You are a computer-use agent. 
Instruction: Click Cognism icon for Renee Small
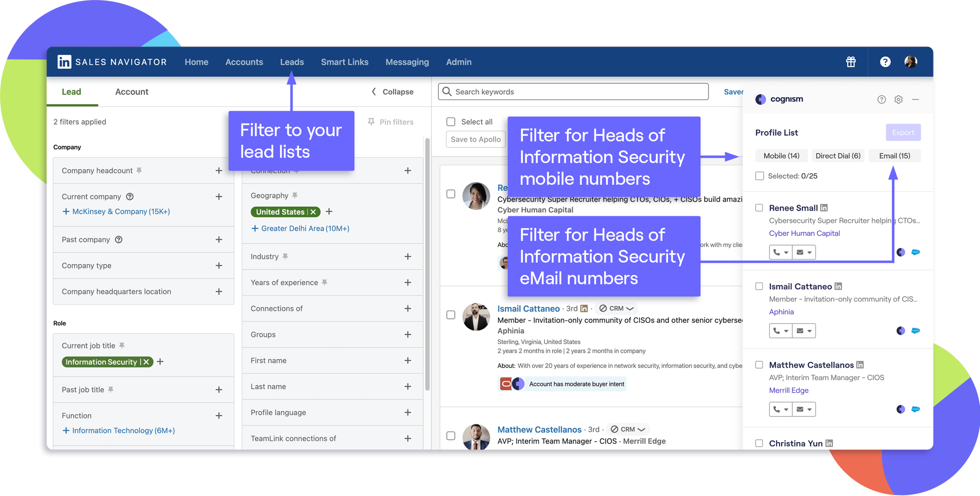(901, 252)
